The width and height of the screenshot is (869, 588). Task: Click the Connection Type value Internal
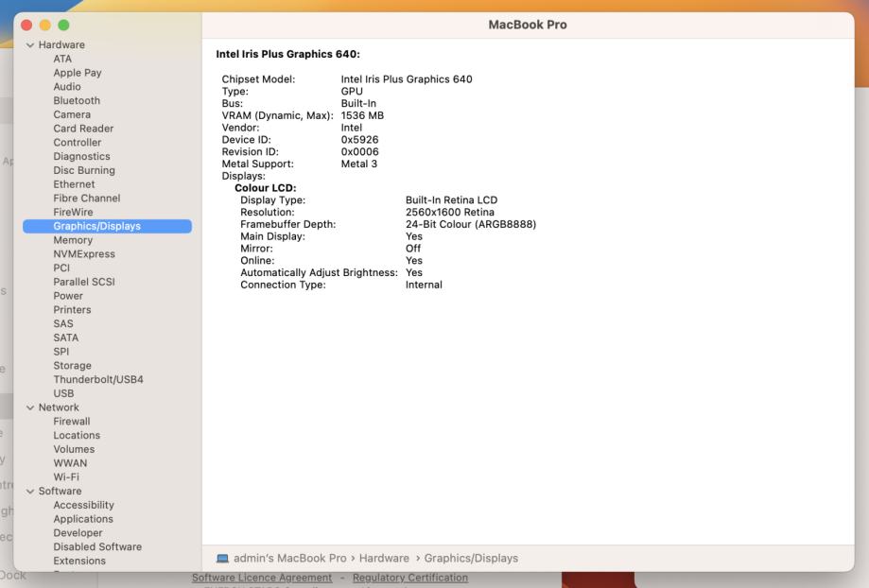(424, 285)
